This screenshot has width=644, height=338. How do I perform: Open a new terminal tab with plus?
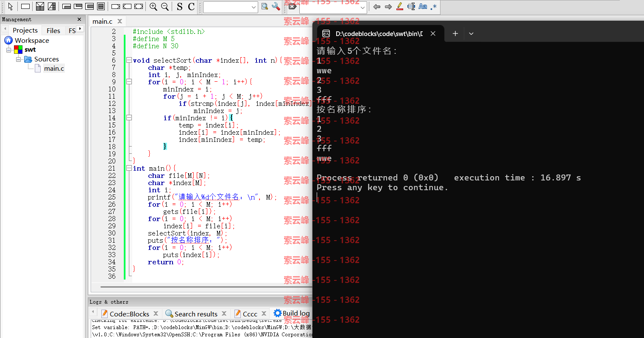[x=455, y=33]
